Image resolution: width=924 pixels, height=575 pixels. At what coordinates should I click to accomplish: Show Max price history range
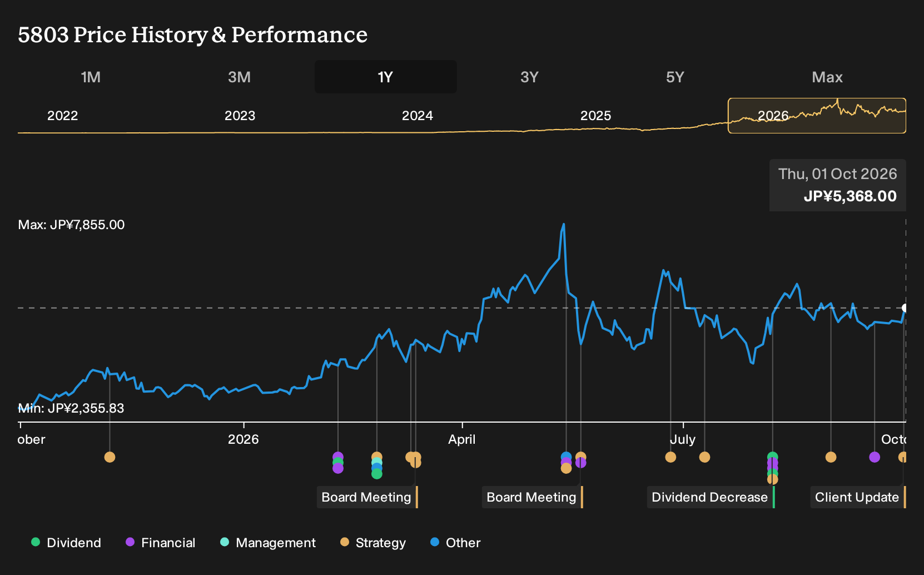[x=827, y=77]
